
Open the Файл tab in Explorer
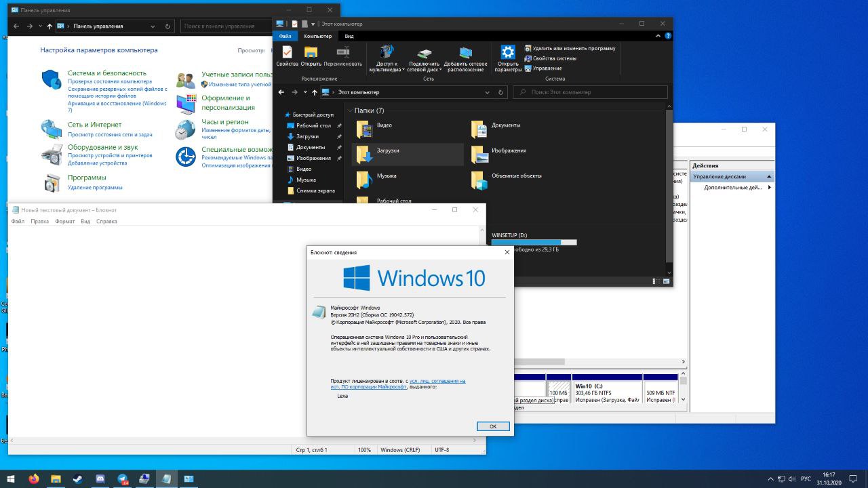[285, 36]
